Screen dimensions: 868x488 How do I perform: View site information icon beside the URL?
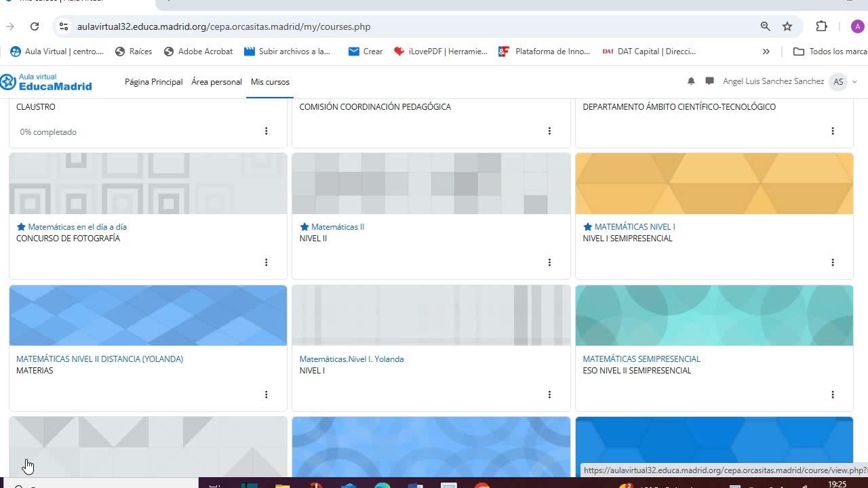(x=63, y=26)
